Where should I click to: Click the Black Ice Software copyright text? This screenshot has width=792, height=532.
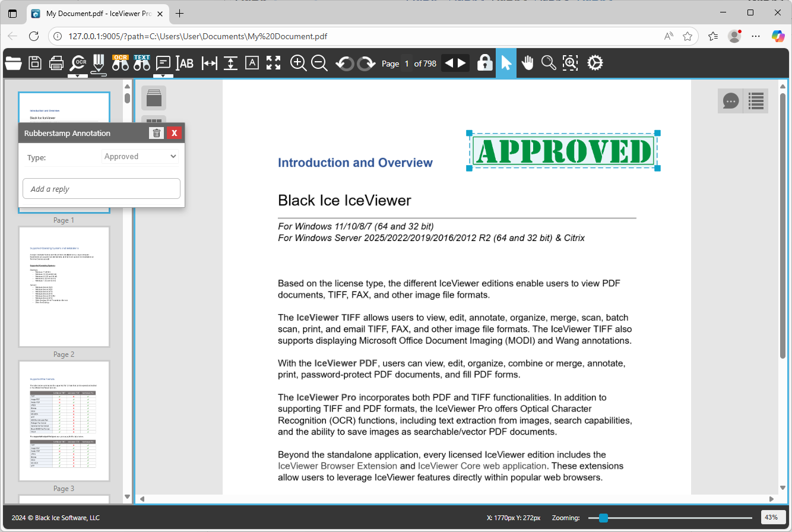point(56,518)
